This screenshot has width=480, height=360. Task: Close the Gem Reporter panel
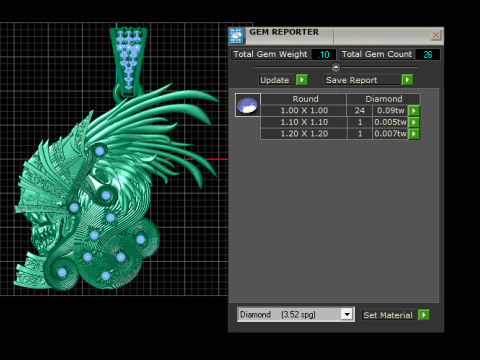(436, 35)
